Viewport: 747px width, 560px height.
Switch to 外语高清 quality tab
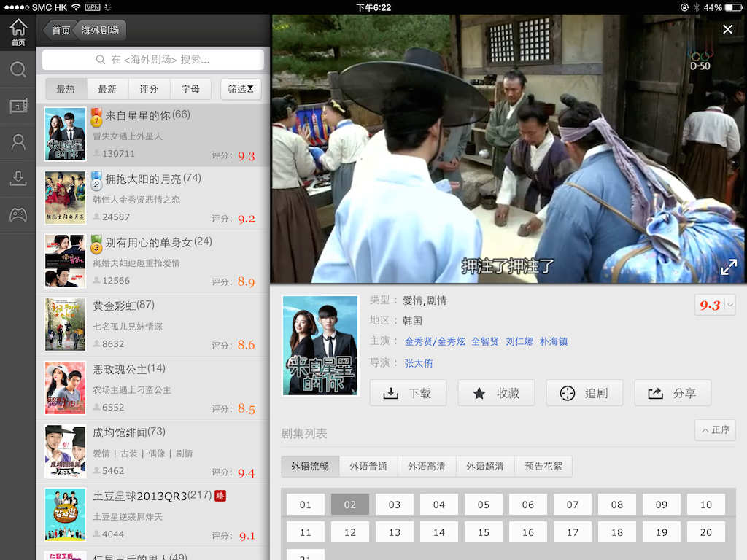click(x=426, y=466)
